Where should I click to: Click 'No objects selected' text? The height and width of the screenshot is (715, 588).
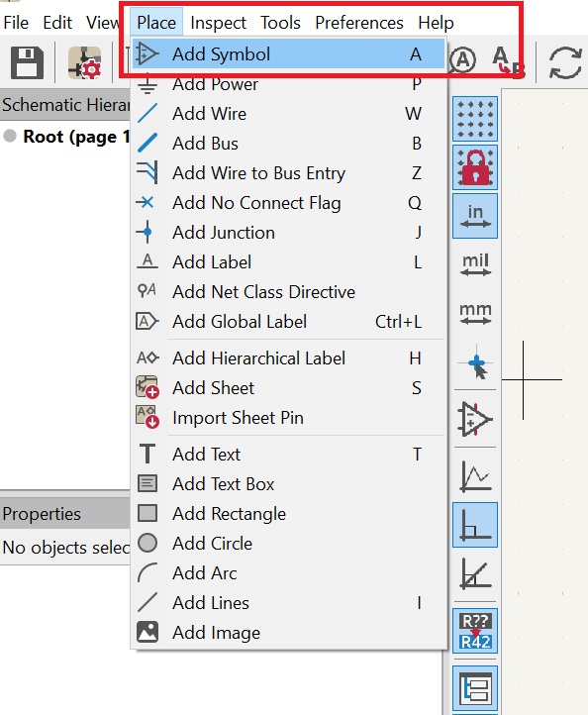click(66, 548)
